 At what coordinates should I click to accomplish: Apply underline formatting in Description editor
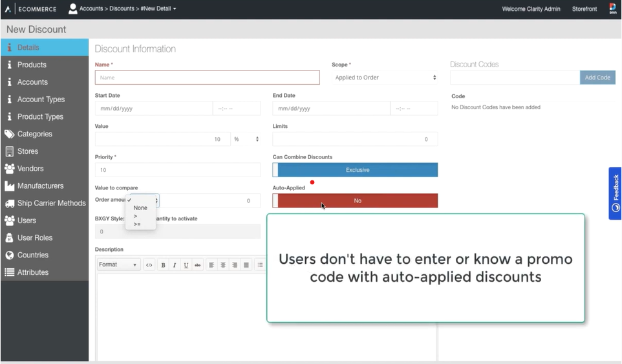186,265
